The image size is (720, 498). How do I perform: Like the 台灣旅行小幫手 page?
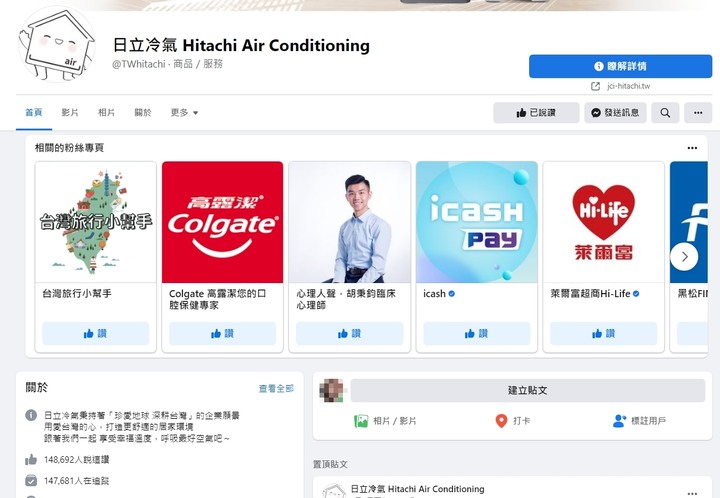(96, 333)
